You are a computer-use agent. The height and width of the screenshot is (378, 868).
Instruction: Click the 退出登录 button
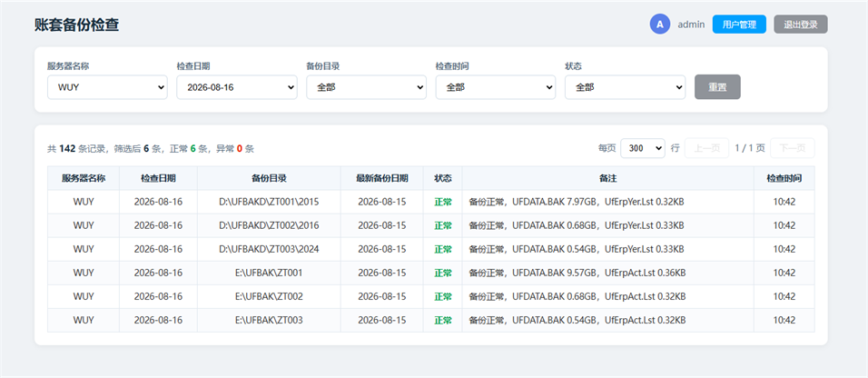pos(801,25)
